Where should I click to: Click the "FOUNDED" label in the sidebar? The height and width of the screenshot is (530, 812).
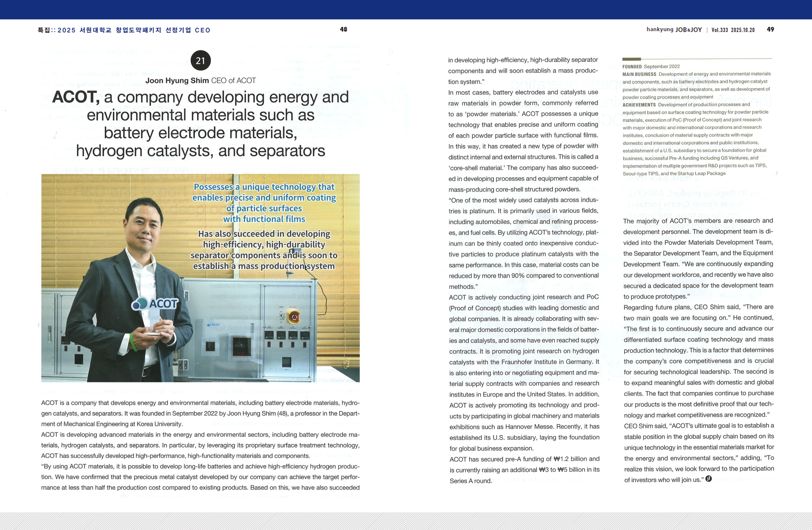(632, 67)
